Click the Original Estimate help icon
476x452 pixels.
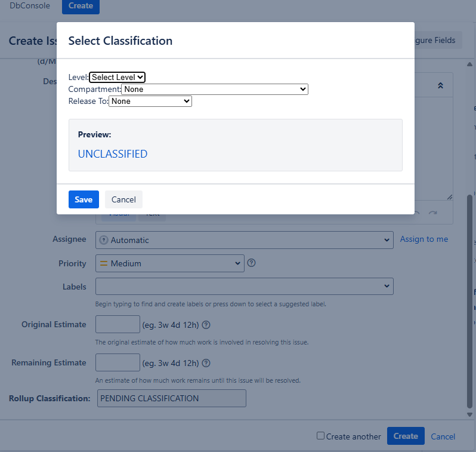[x=206, y=325]
